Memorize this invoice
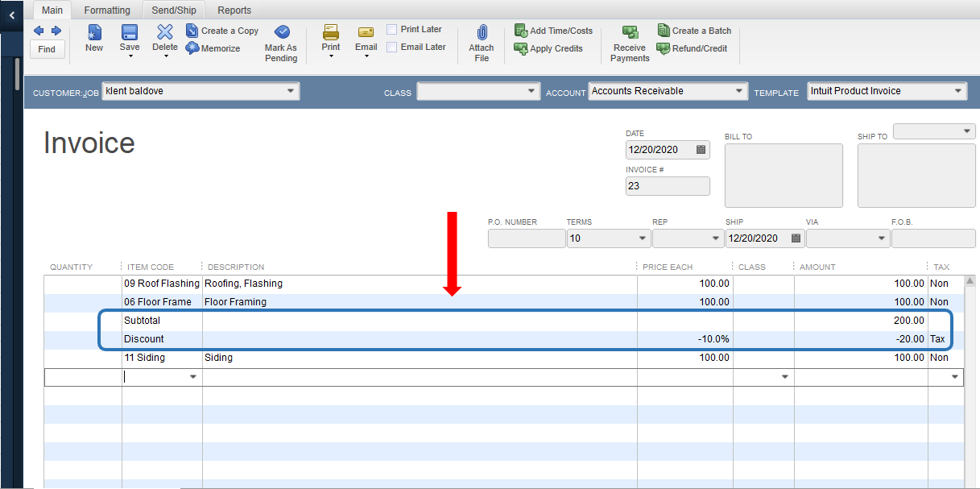The height and width of the screenshot is (489, 980). point(213,48)
